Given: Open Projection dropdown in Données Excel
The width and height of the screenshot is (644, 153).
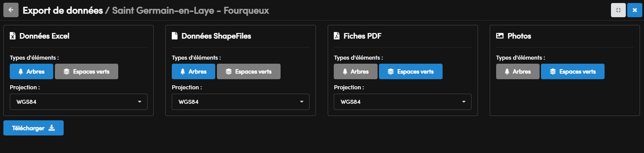Looking at the screenshot, I should coord(78,102).
